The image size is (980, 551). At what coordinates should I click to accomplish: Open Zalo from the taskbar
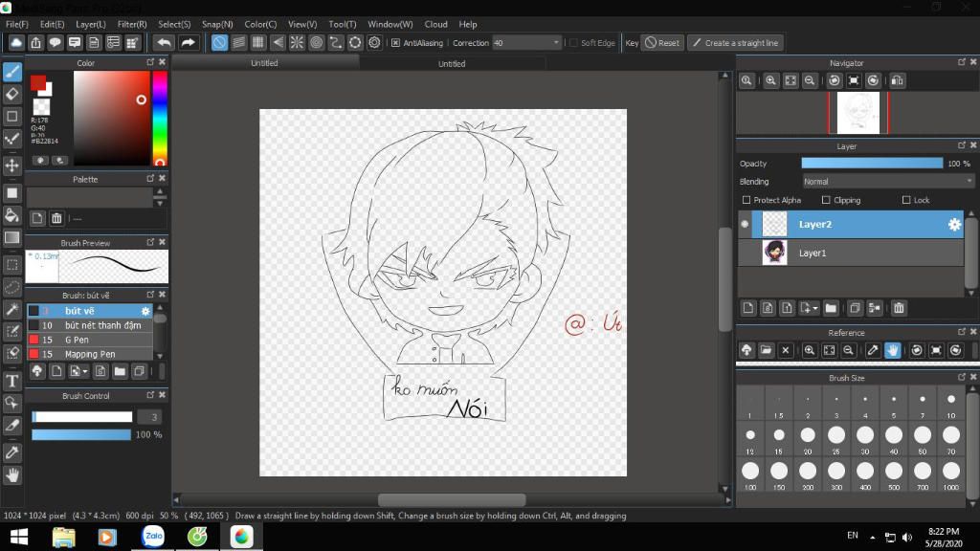153,536
